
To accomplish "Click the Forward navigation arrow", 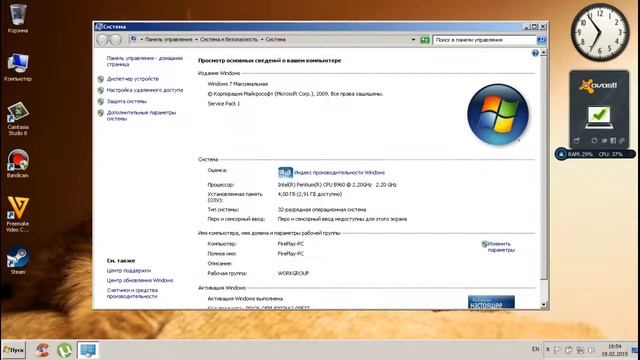I will click(116, 40).
